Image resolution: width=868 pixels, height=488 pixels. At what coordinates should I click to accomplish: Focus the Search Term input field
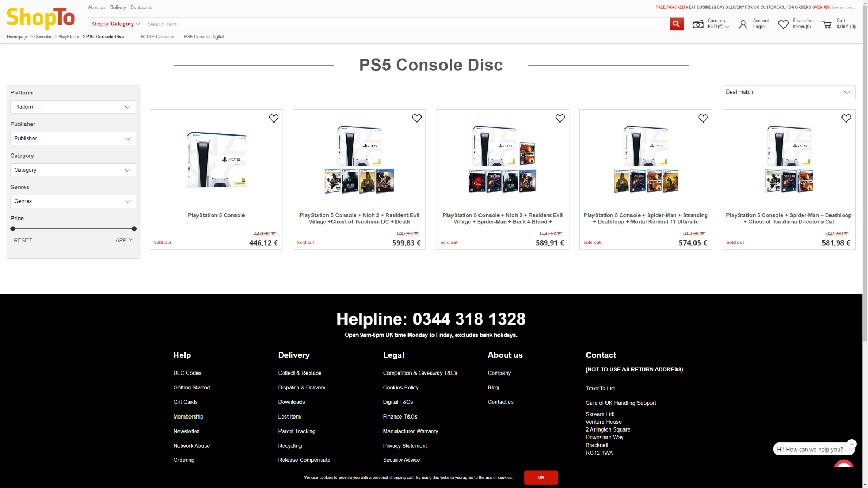tap(406, 24)
